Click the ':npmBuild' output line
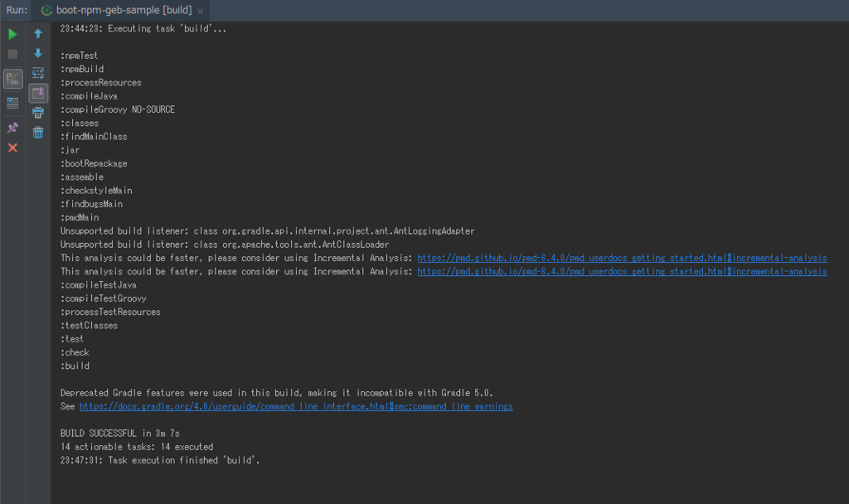The width and height of the screenshot is (849, 504). click(x=82, y=70)
